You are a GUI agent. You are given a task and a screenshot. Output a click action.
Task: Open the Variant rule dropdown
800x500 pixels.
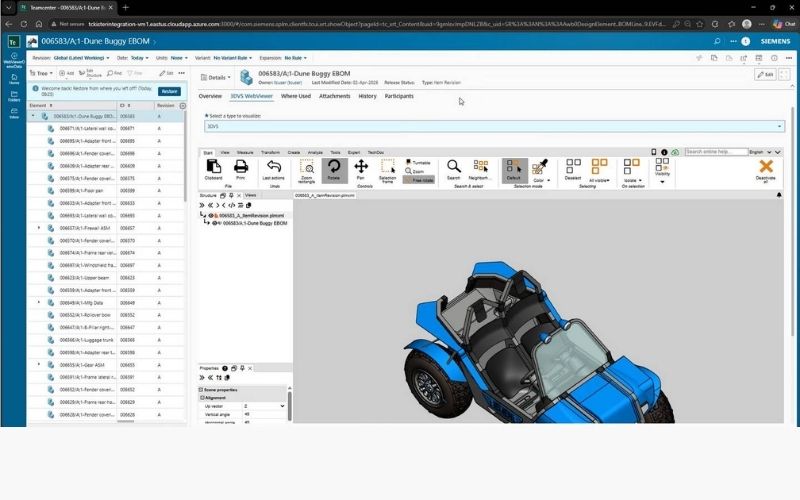[x=233, y=58]
